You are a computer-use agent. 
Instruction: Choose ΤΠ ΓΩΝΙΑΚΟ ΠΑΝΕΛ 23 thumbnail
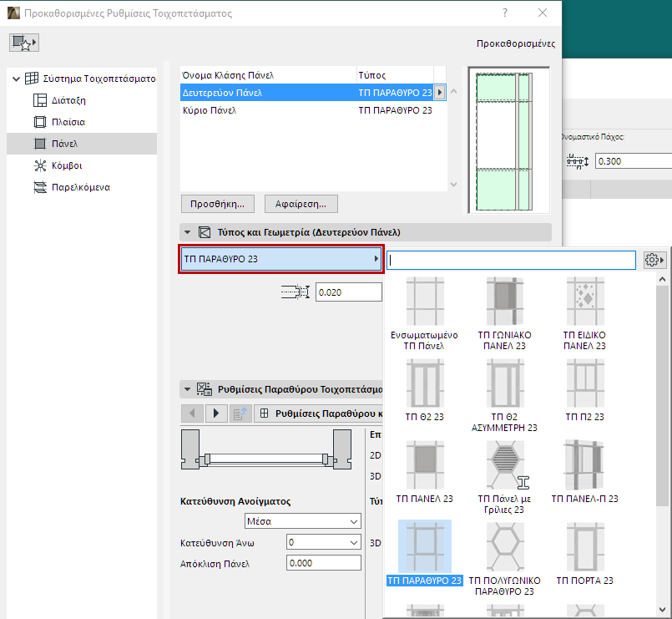pos(505,301)
